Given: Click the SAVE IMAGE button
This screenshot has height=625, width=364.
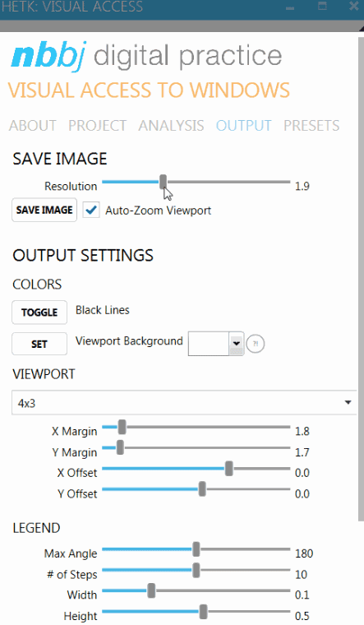Looking at the screenshot, I should (x=44, y=210).
